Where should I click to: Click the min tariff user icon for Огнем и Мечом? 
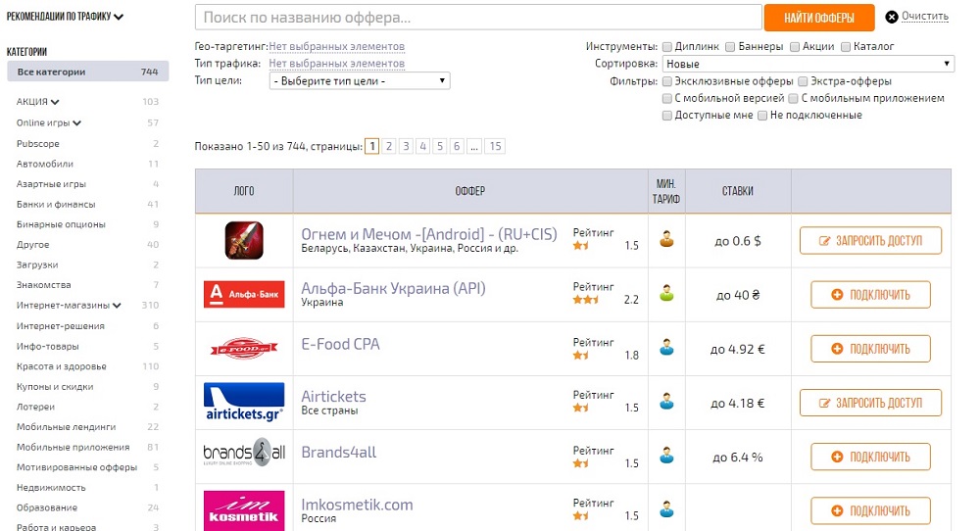[x=666, y=239]
